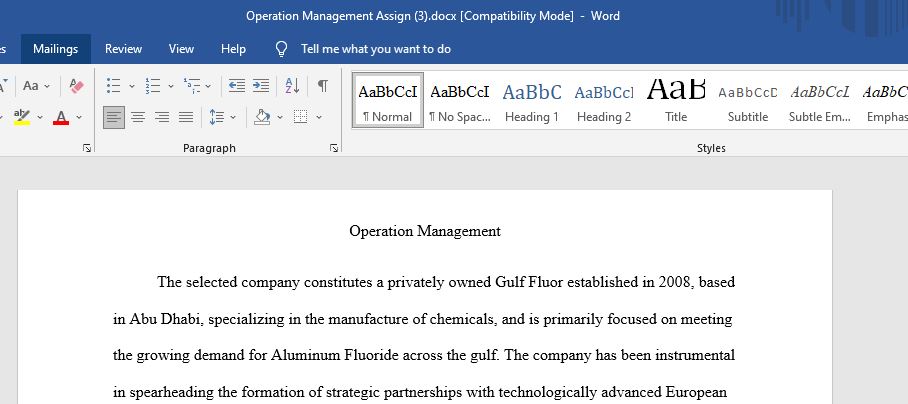Open Borders dropdown arrow
Image resolution: width=908 pixels, height=404 pixels.
(x=319, y=117)
